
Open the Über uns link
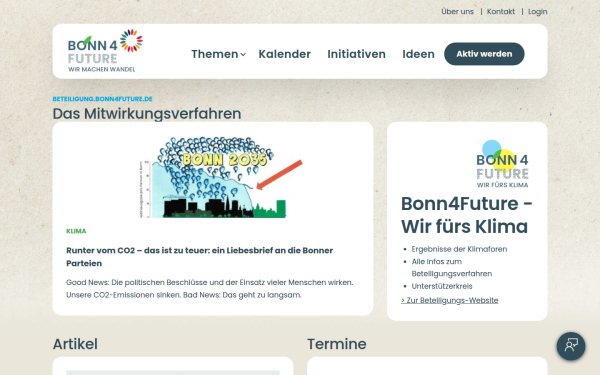[x=457, y=11]
